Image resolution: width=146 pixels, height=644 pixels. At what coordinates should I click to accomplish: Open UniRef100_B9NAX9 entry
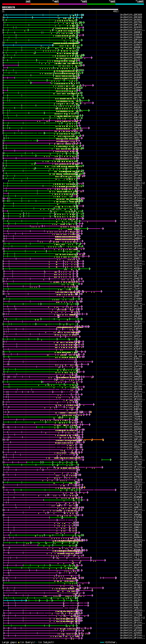coord(131,158)
